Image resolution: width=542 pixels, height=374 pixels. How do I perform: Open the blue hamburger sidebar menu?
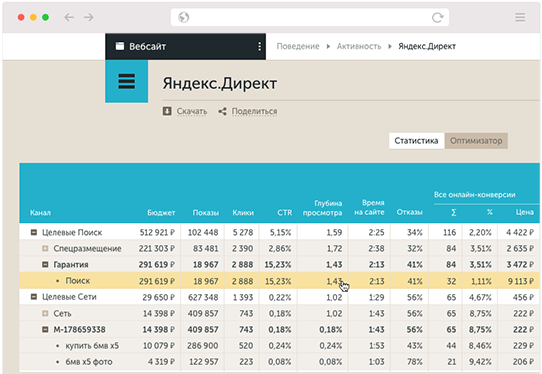[127, 81]
